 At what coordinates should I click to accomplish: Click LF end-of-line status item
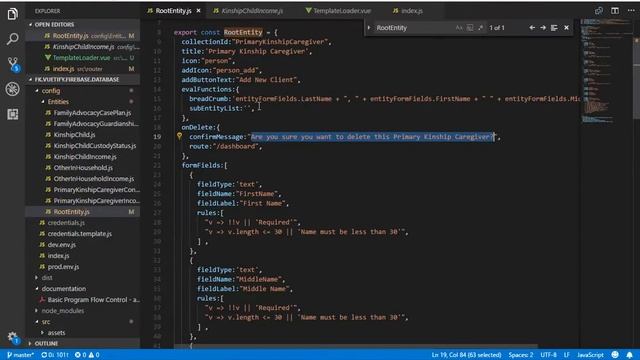tap(567, 355)
